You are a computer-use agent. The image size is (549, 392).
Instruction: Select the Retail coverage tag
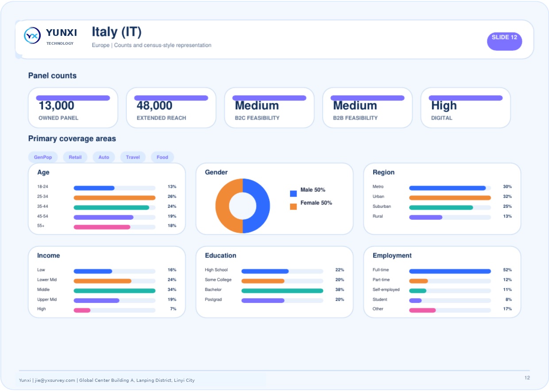(x=75, y=157)
